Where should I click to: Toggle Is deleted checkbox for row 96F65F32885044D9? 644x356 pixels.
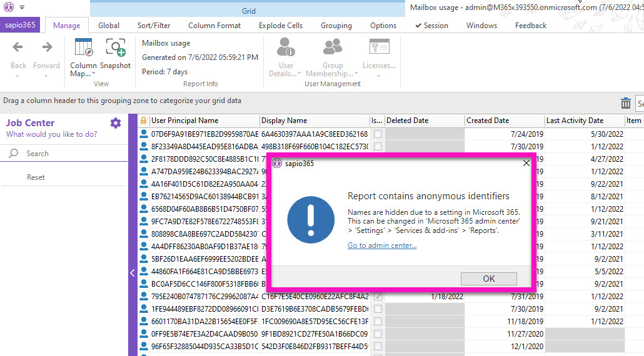[378, 346]
